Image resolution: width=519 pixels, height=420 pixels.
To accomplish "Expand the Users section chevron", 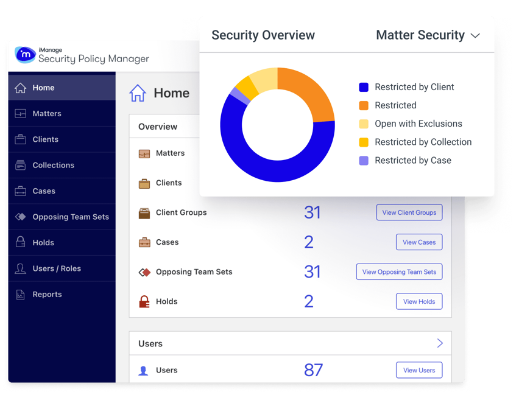I will point(440,343).
